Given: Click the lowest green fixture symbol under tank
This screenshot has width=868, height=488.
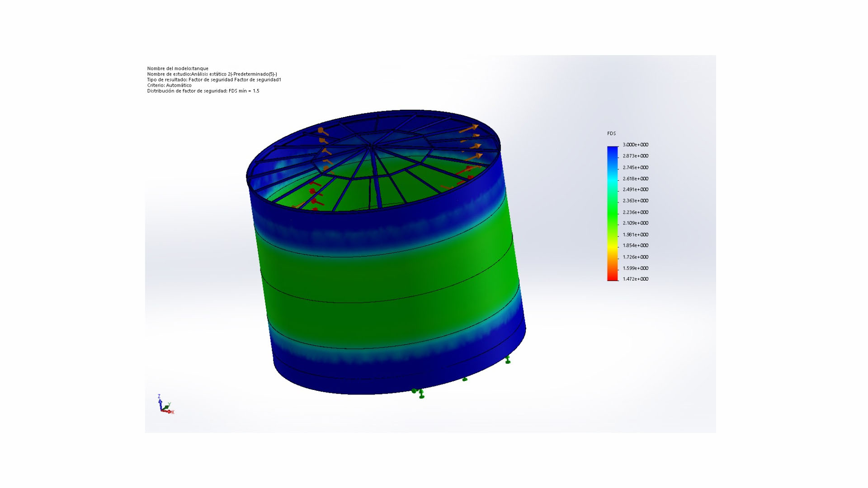Looking at the screenshot, I should tap(421, 394).
